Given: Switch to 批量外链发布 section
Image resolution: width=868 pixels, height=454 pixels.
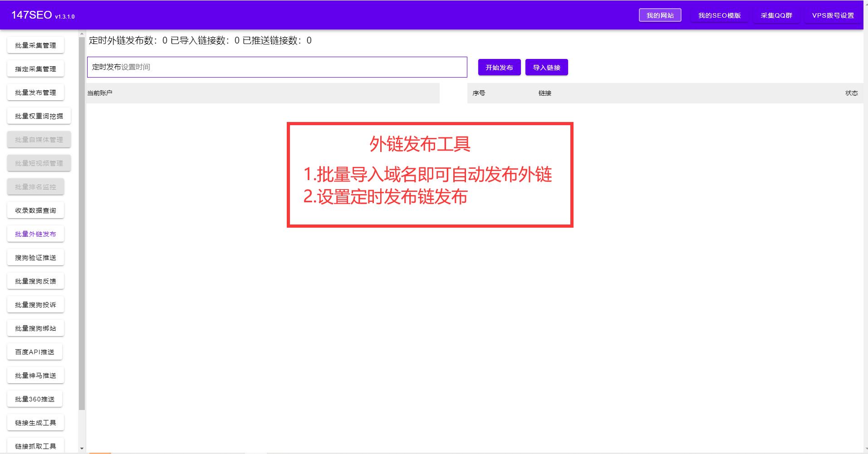Looking at the screenshot, I should [x=35, y=234].
